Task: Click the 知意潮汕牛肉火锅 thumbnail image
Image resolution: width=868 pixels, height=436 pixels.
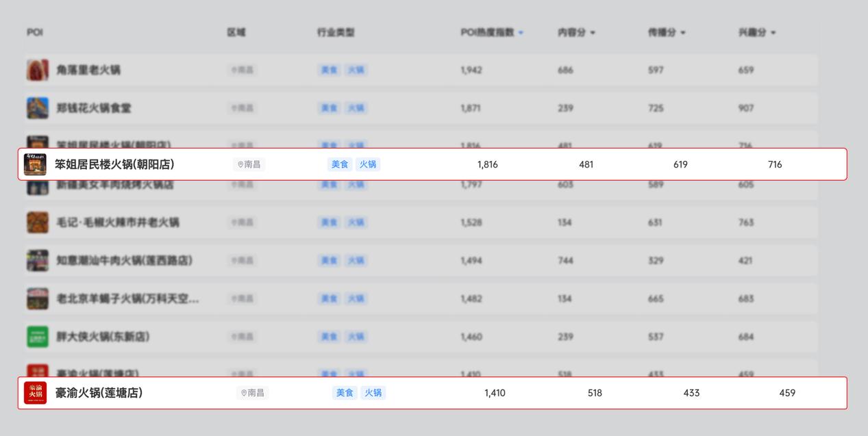Action: [x=38, y=261]
